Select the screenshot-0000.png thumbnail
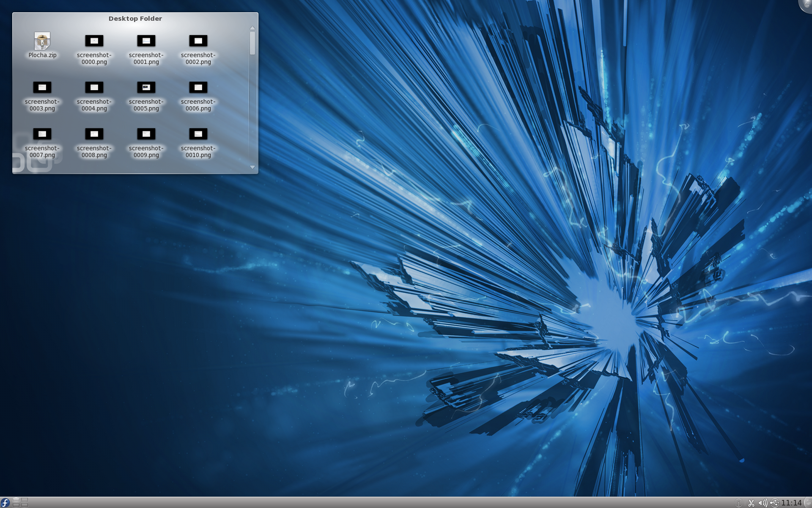 pos(94,41)
